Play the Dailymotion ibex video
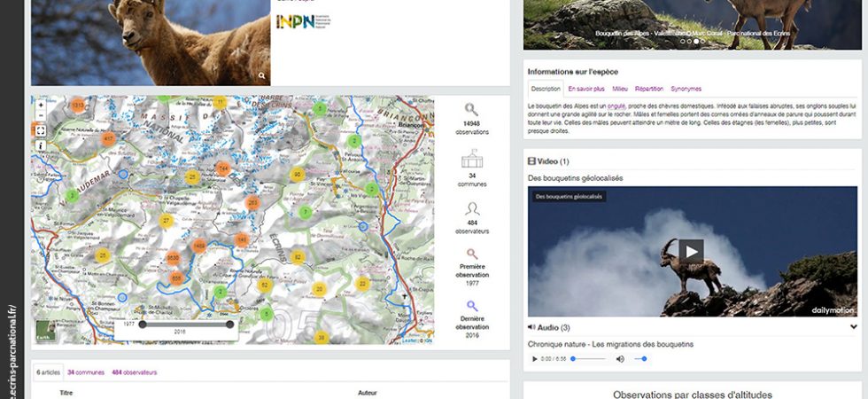The height and width of the screenshot is (399, 868). [691, 251]
